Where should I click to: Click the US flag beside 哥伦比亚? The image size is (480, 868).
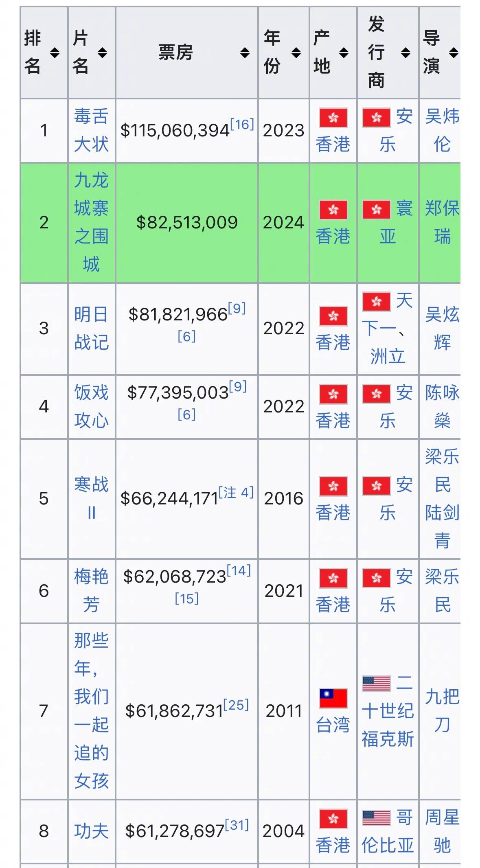[376, 818]
